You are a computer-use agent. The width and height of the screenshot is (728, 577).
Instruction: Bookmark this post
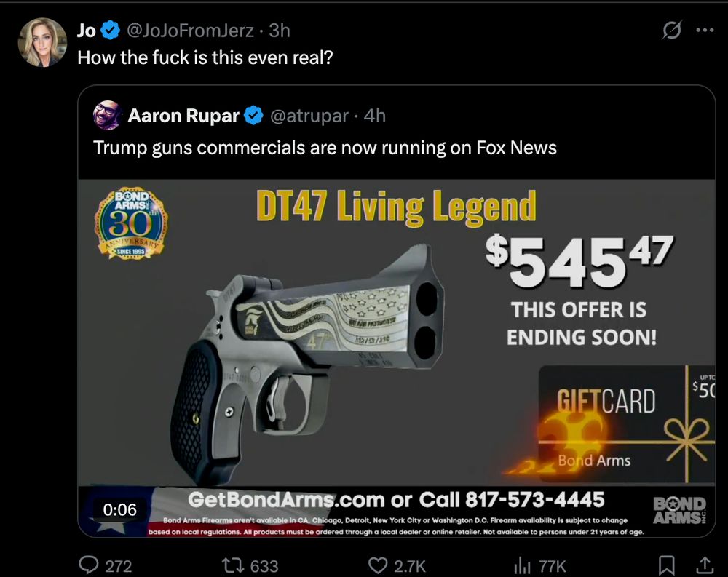667,565
